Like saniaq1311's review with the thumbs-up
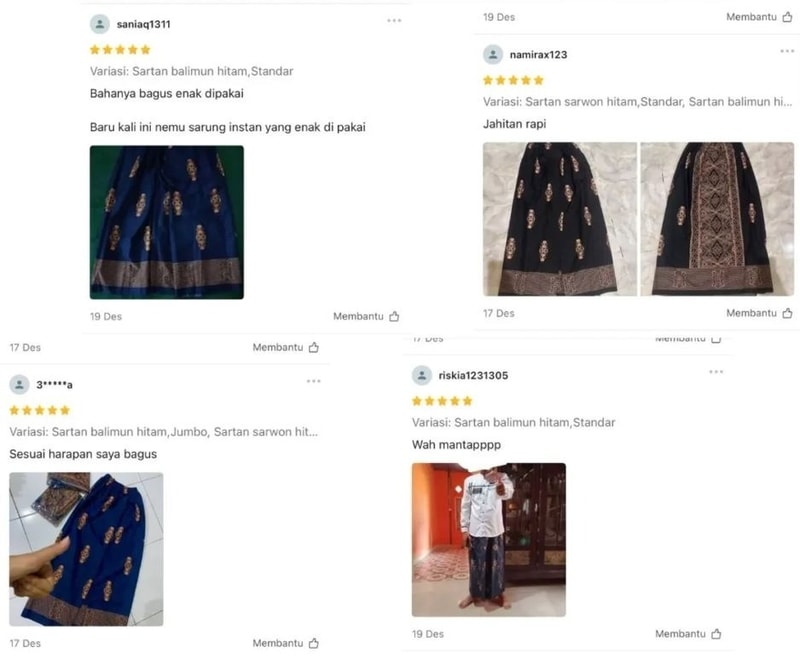This screenshot has width=800, height=659. (394, 317)
